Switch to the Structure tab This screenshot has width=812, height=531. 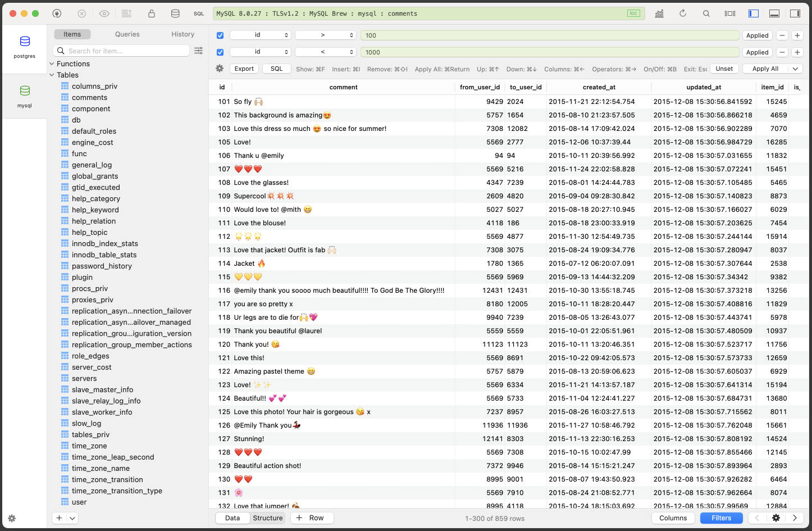pyautogui.click(x=268, y=518)
